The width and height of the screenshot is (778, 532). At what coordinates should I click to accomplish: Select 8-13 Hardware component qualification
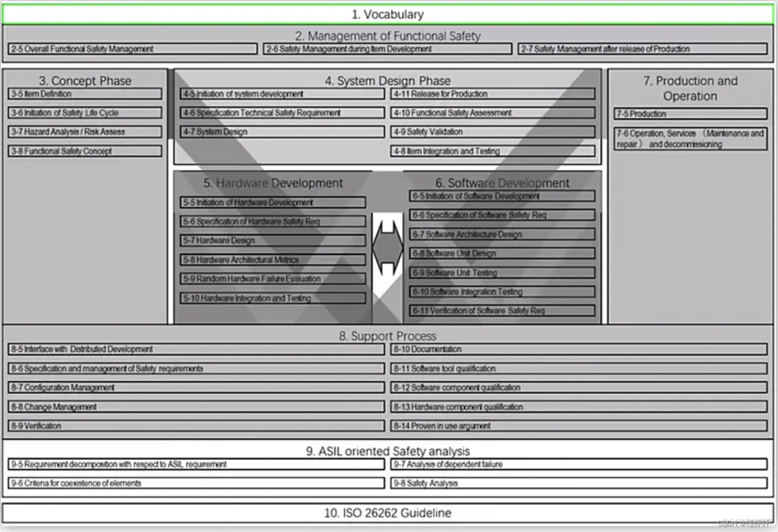click(579, 407)
